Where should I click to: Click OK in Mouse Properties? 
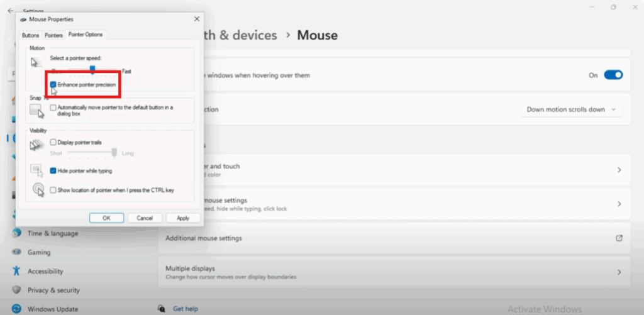(106, 218)
